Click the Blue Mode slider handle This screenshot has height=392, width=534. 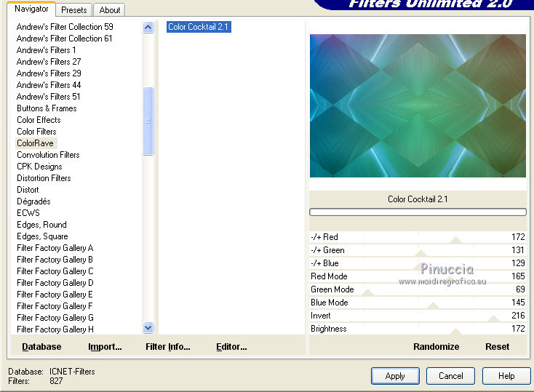[433, 305]
